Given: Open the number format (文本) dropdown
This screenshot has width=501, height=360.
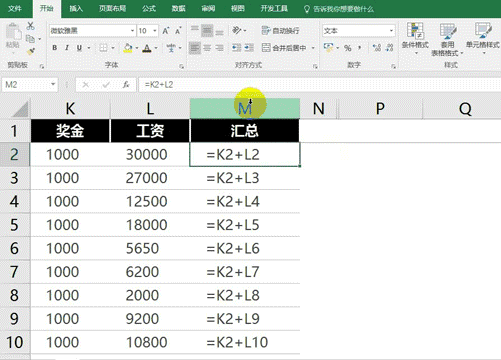Looking at the screenshot, I should [392, 31].
